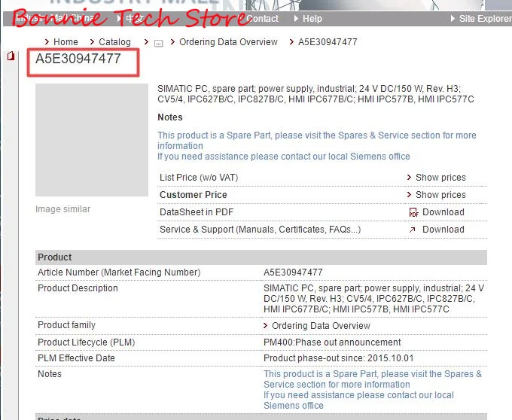The image size is (512, 420).
Task: Click the bold 'Notes' heading above links
Action: [x=170, y=117]
